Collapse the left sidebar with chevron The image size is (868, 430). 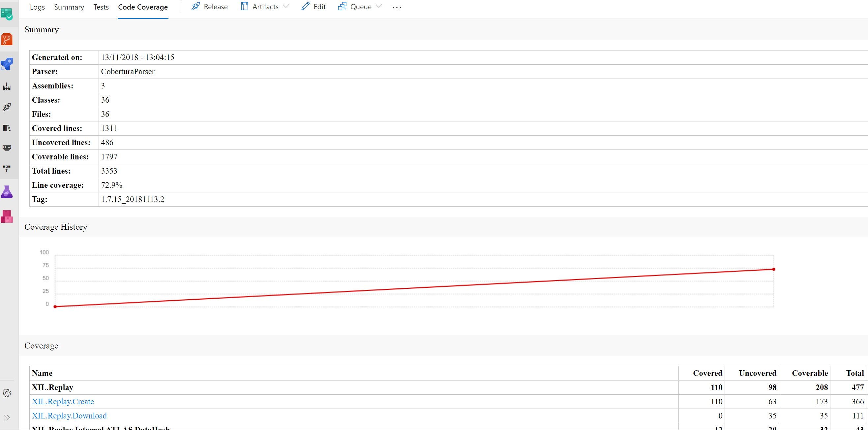pyautogui.click(x=7, y=417)
